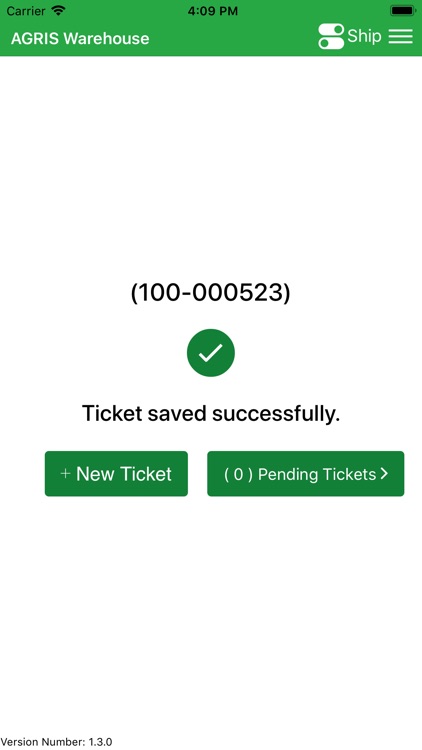Click the battery indicator icon
This screenshot has height=750, width=422.
click(x=403, y=11)
